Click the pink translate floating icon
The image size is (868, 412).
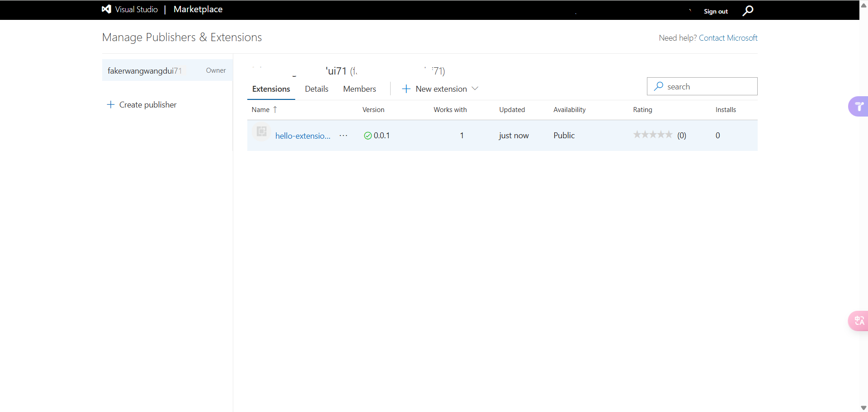click(859, 321)
